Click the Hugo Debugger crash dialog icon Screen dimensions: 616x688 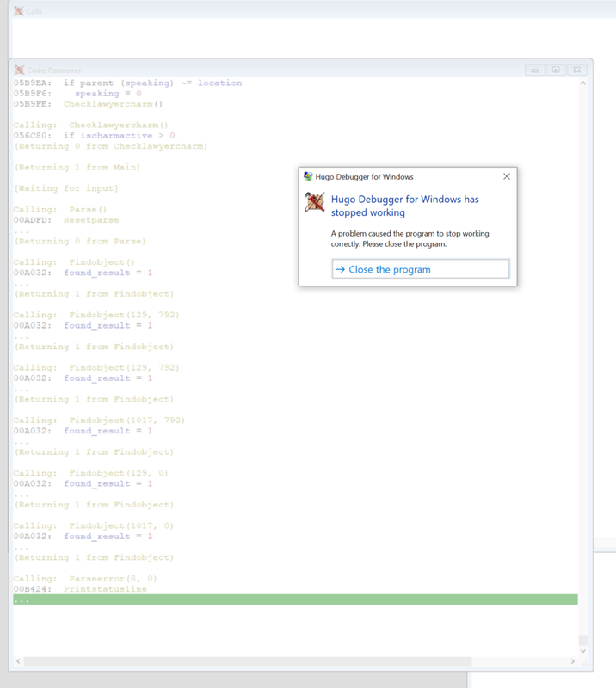tap(315, 202)
